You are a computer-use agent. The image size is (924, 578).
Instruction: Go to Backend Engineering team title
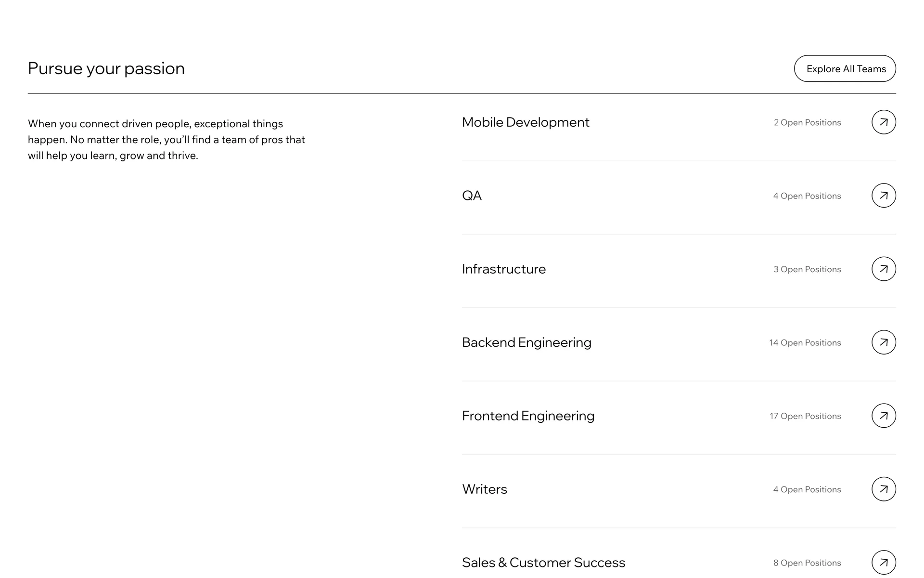pyautogui.click(x=526, y=342)
